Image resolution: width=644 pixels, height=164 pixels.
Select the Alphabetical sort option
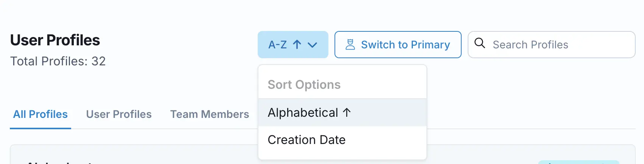(x=303, y=113)
